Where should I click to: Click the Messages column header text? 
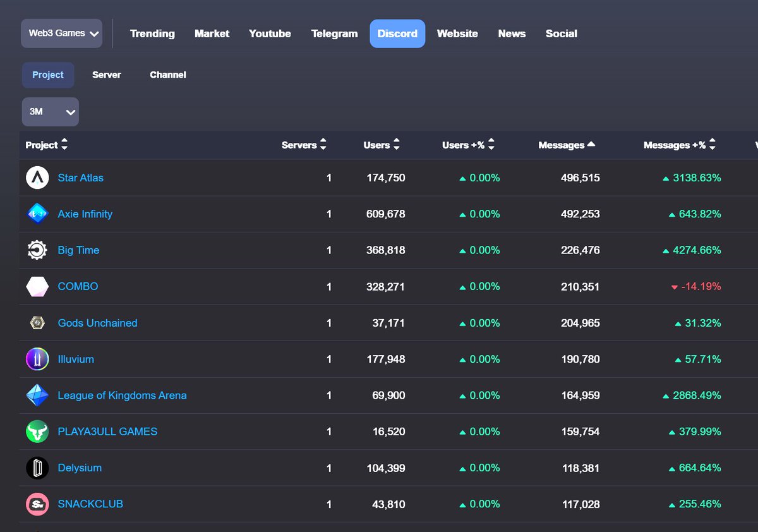coord(562,145)
